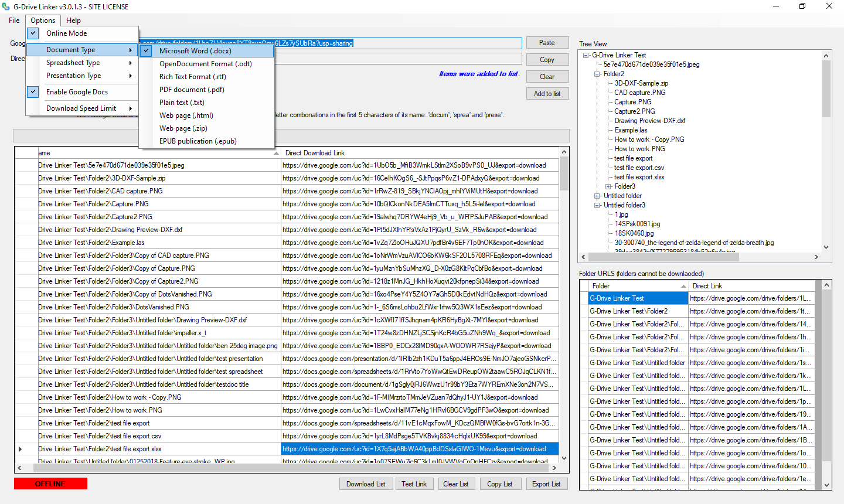Click the red OFFLINE status indicator
Image resolution: width=844 pixels, height=504 pixels.
tap(50, 483)
